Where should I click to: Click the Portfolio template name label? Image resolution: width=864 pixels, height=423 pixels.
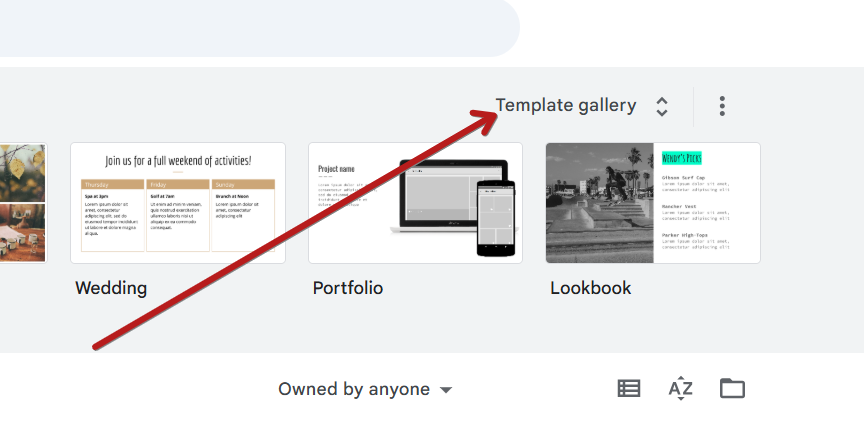click(348, 288)
